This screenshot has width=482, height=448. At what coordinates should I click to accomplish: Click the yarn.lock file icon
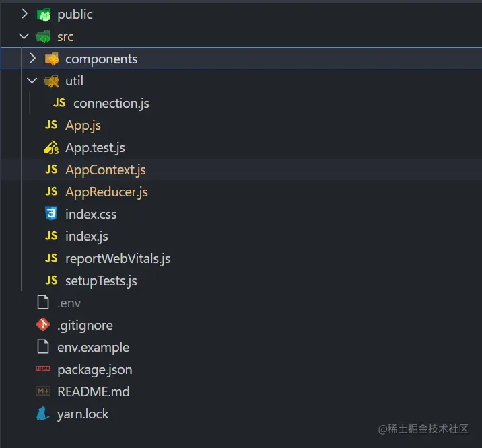coord(43,414)
